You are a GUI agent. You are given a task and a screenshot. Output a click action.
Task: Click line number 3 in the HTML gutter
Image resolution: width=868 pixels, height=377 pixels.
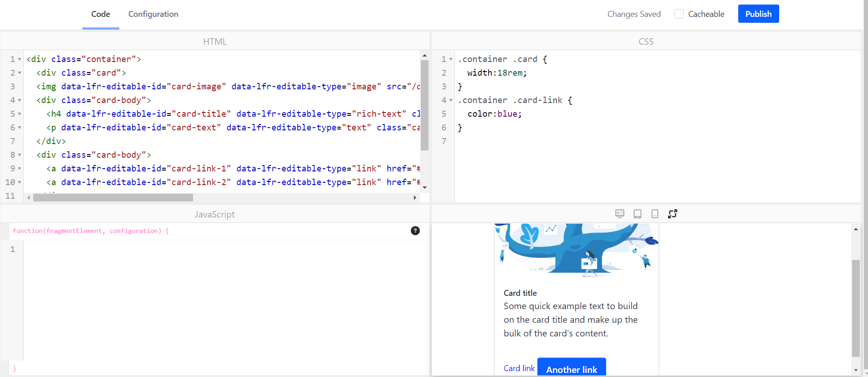[13, 87]
